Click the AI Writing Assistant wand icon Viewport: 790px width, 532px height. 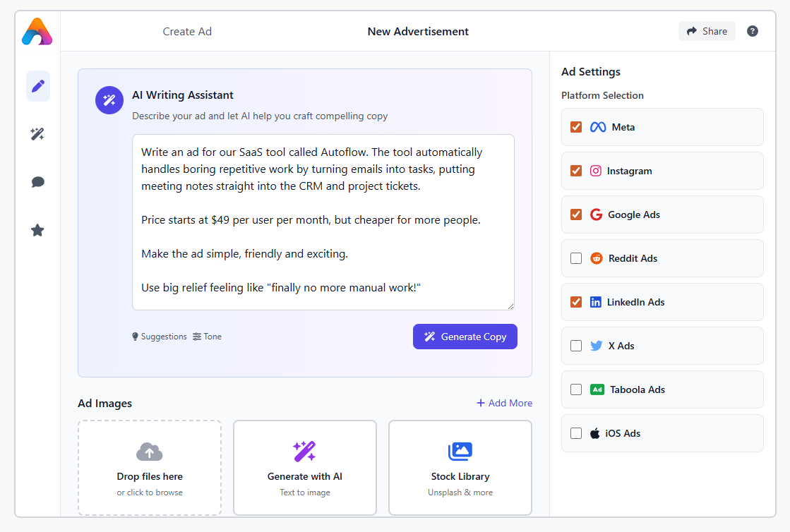click(x=109, y=100)
